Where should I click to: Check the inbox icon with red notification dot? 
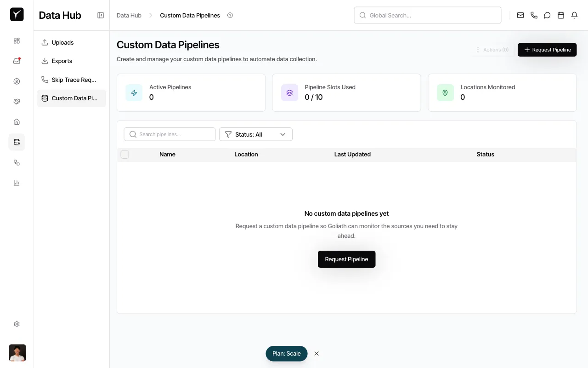[x=17, y=61]
